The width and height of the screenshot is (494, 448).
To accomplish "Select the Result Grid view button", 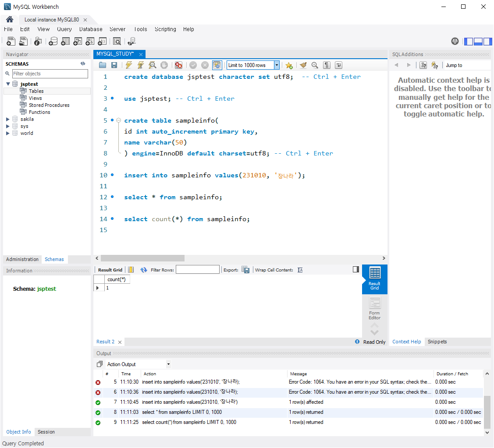I will click(375, 279).
